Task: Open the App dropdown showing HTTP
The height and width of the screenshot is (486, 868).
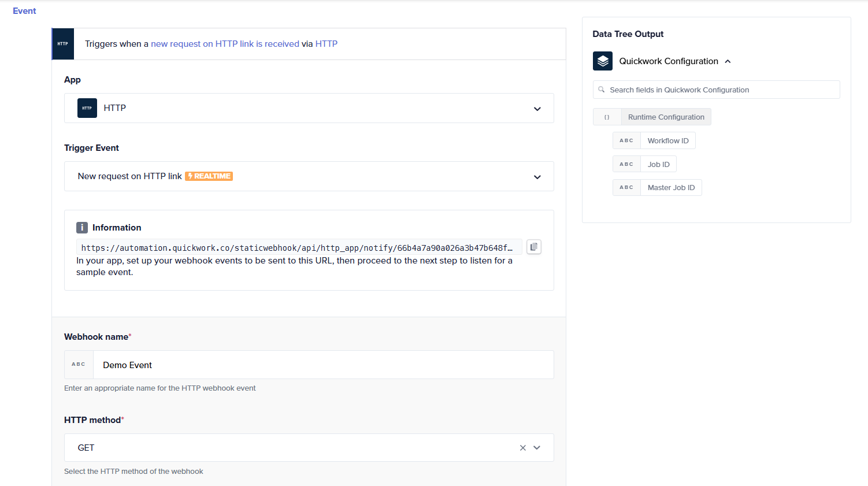Action: point(309,108)
